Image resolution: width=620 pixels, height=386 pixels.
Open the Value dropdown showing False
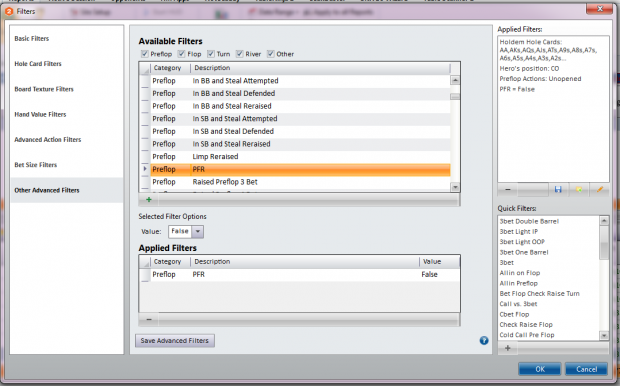(198, 231)
